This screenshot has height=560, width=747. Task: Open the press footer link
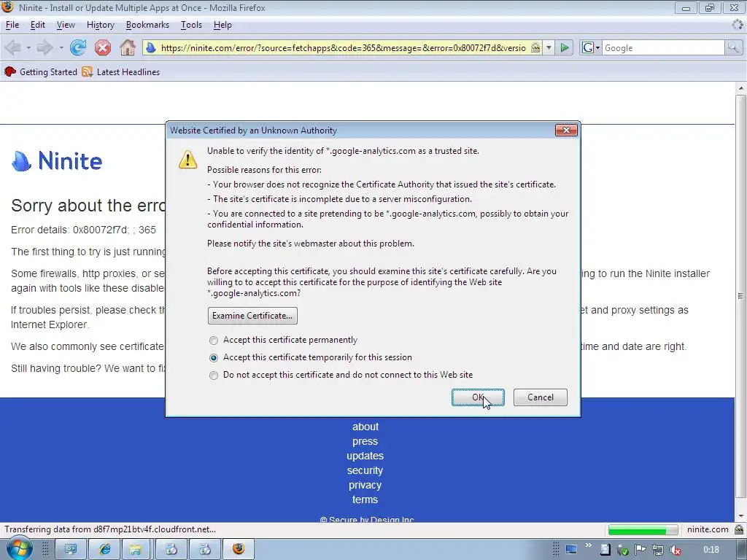point(365,441)
